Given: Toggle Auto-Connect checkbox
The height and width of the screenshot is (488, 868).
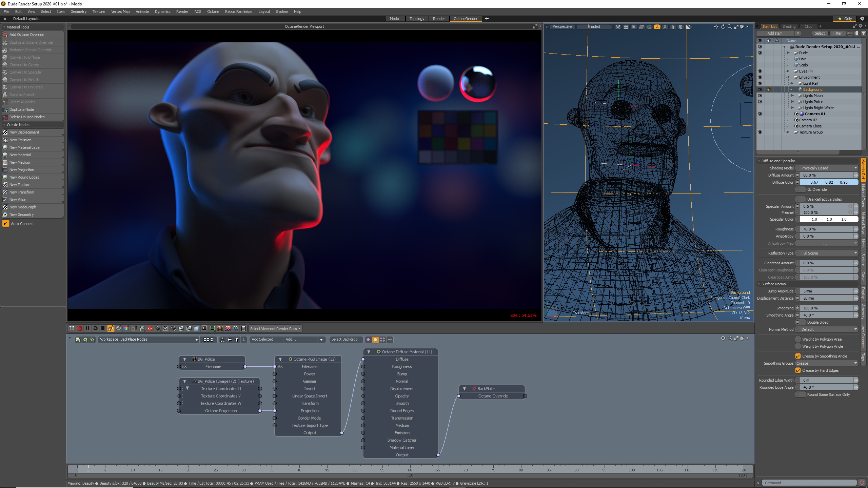Looking at the screenshot, I should point(5,224).
